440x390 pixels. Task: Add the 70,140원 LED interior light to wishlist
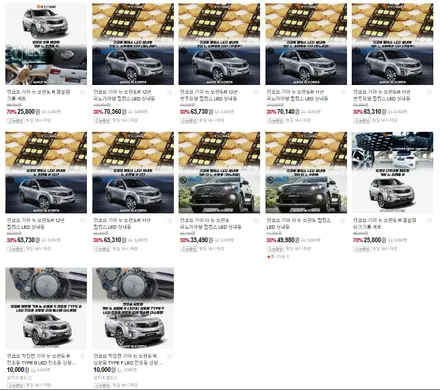coord(343,93)
